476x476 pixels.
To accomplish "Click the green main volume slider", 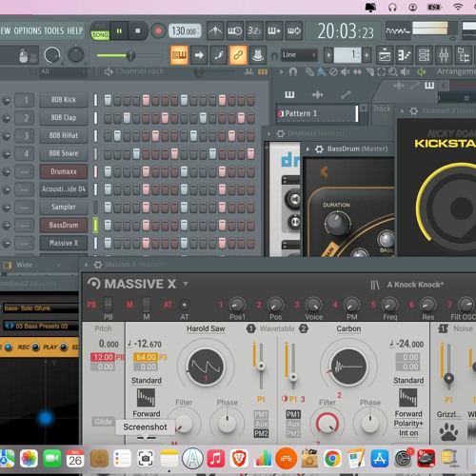I will coord(129,55).
